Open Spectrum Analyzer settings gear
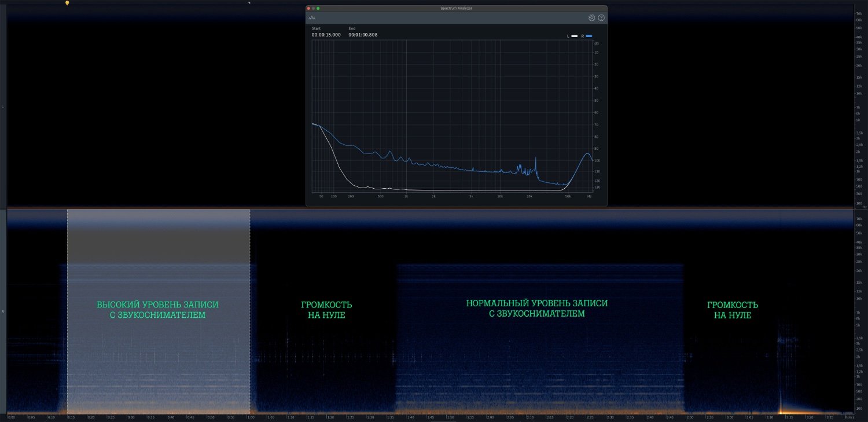Viewport: 868px width, 422px height. 591,18
